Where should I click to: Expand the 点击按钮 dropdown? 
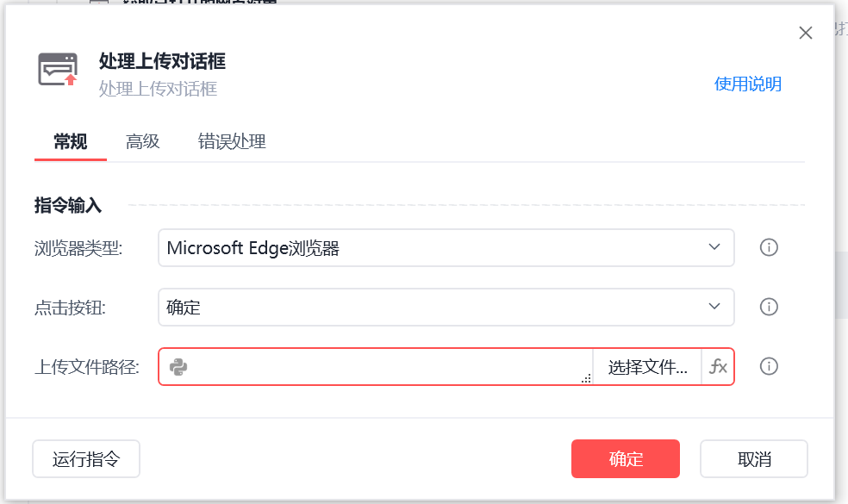tap(446, 307)
